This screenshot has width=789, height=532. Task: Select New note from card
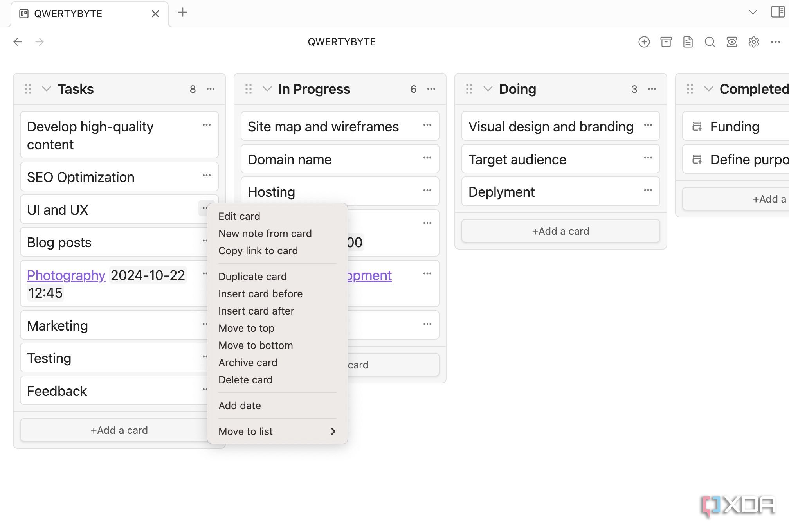point(277,234)
